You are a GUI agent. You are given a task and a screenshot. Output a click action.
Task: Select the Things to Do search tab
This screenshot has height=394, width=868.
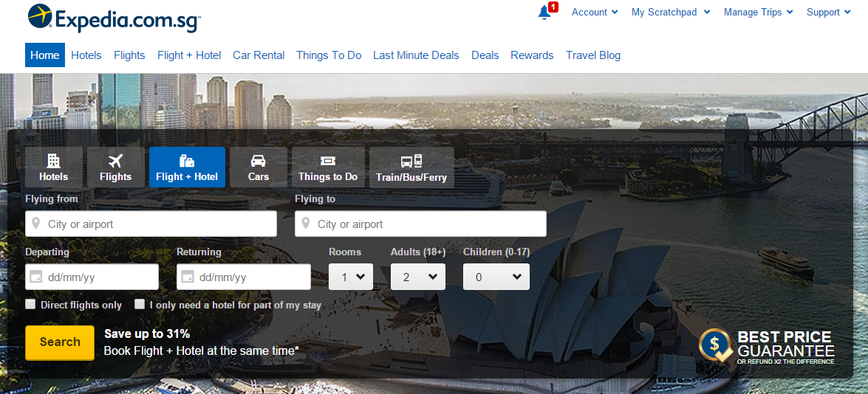coord(328,167)
